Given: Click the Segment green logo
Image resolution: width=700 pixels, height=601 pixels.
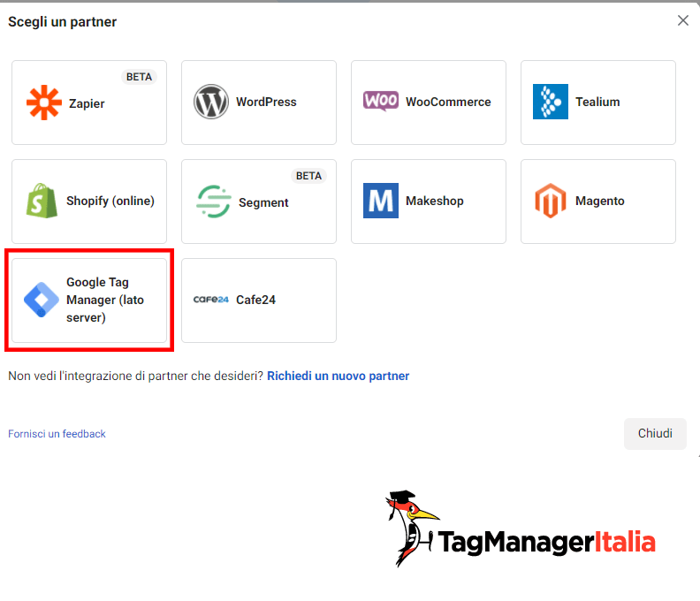Looking at the screenshot, I should [214, 202].
